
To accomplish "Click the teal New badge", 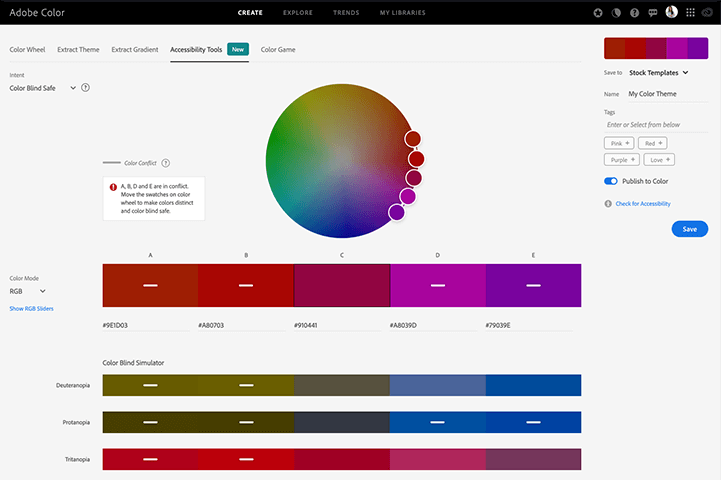I will pos(238,49).
